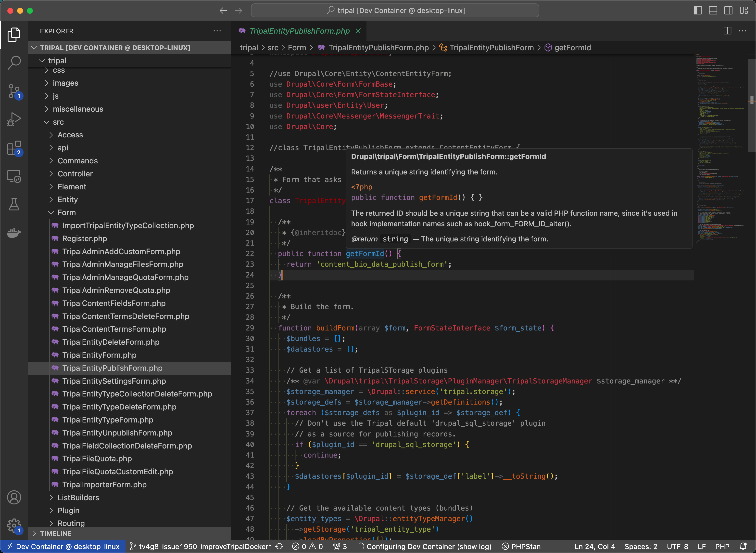
Task: Open notifications bell icon
Action: 743,546
